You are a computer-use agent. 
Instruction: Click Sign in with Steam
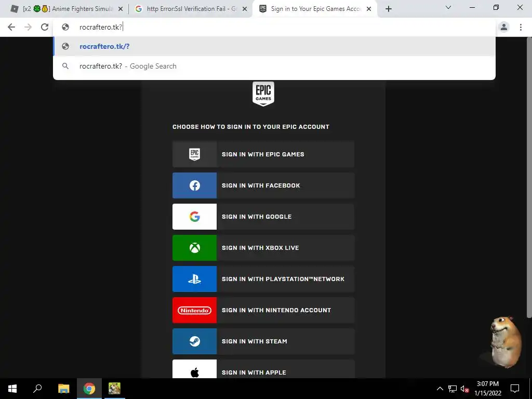[x=263, y=342]
